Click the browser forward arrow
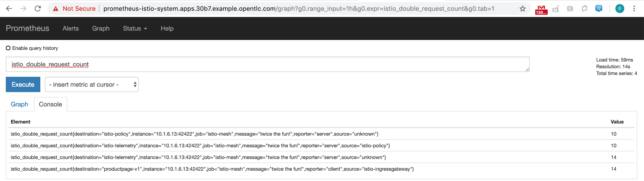The image size is (644, 181). pyautogui.click(x=23, y=9)
